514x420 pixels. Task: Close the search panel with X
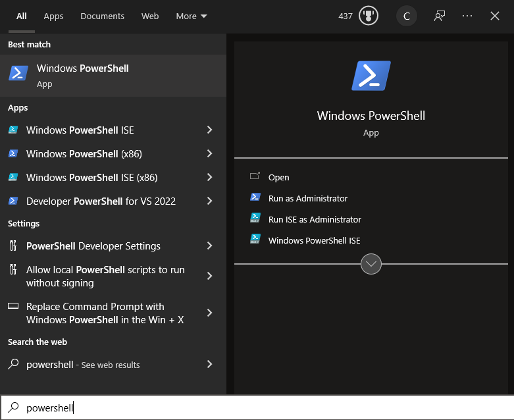pyautogui.click(x=495, y=16)
